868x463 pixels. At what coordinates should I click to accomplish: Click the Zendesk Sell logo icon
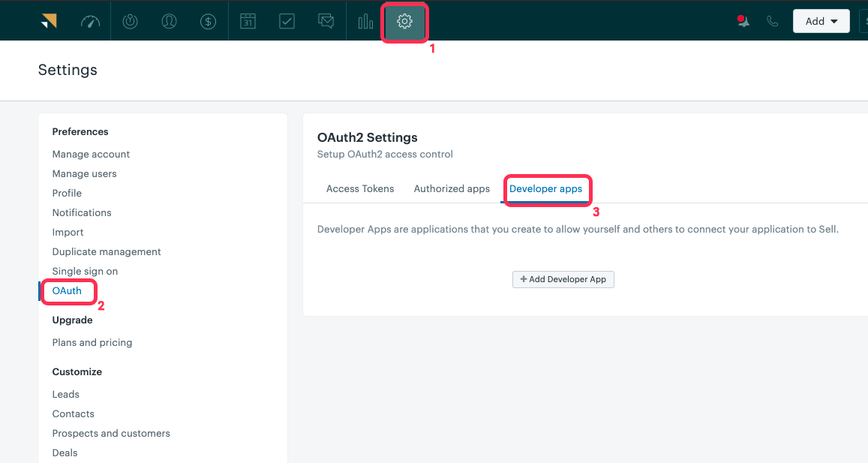pos(49,21)
